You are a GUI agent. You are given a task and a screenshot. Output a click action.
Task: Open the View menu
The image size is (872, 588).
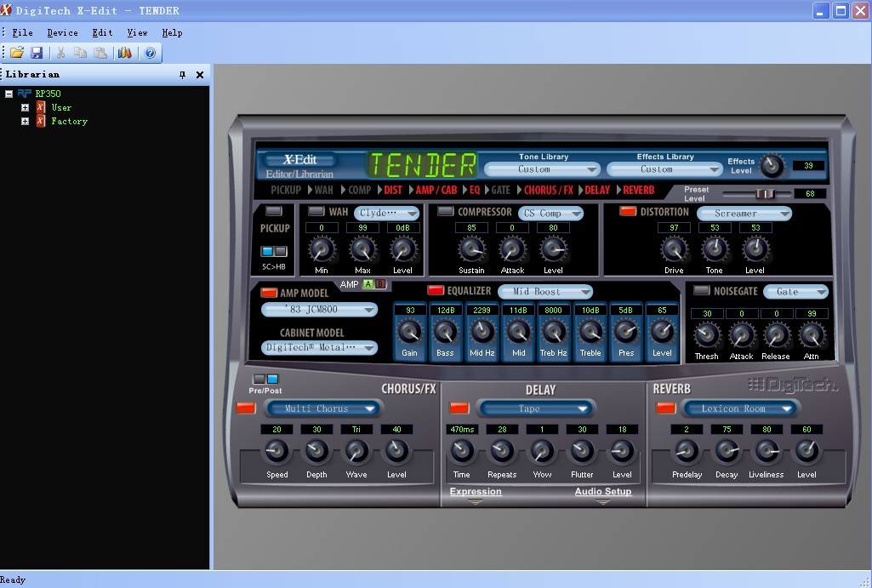point(137,33)
